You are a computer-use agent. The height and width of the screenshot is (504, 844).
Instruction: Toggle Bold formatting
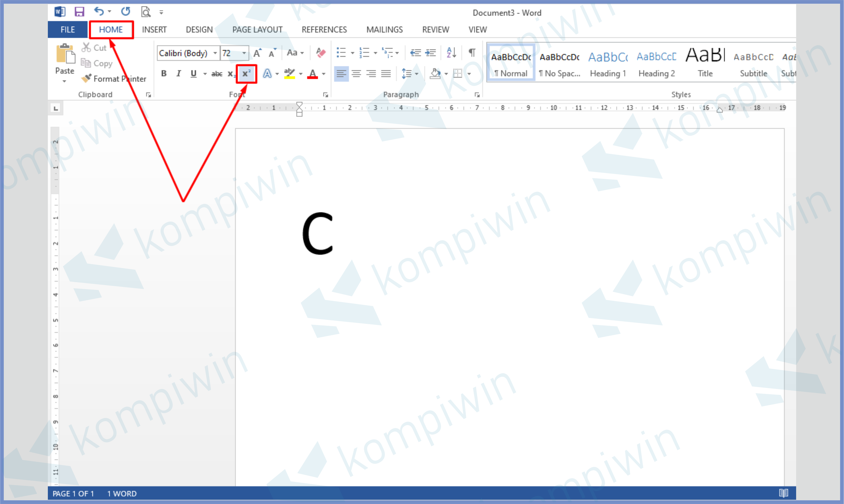pos(164,73)
